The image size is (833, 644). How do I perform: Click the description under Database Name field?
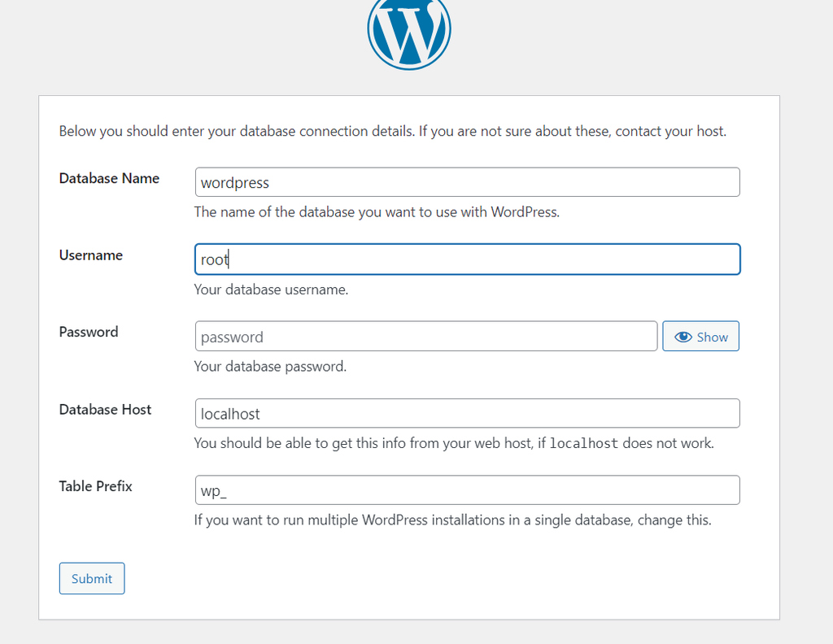(x=377, y=212)
